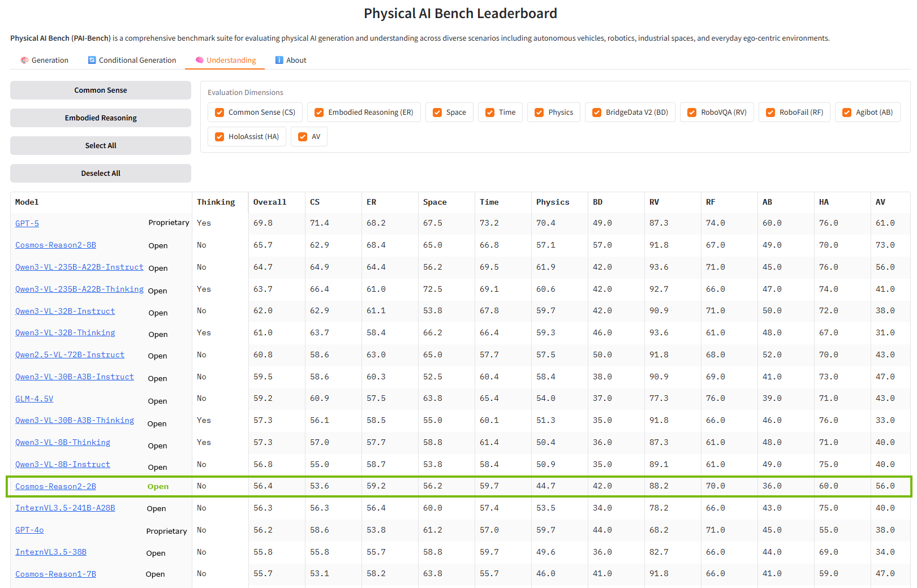Disable the Agibot (AB) checkbox
Viewport: 917px width, 588px height.
tap(846, 112)
